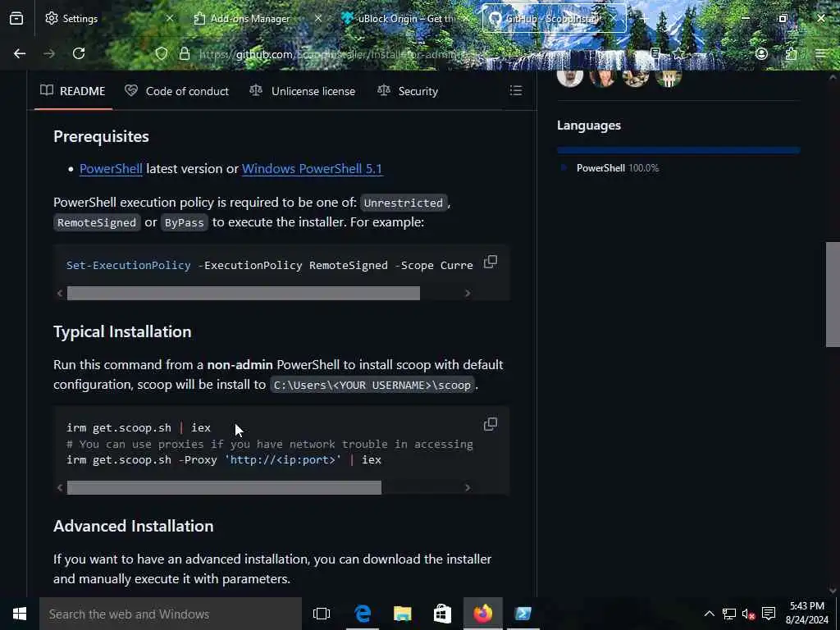
Task: Open the Firefox application menu
Action: (x=820, y=53)
